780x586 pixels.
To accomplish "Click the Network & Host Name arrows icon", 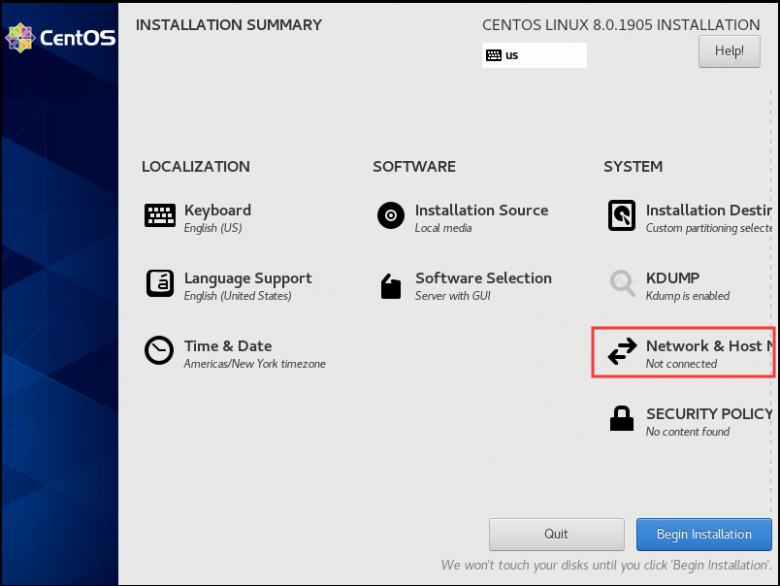I will (x=622, y=351).
